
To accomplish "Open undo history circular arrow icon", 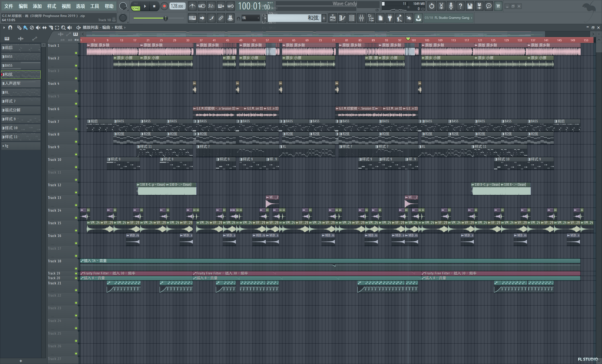I will click(x=432, y=6).
